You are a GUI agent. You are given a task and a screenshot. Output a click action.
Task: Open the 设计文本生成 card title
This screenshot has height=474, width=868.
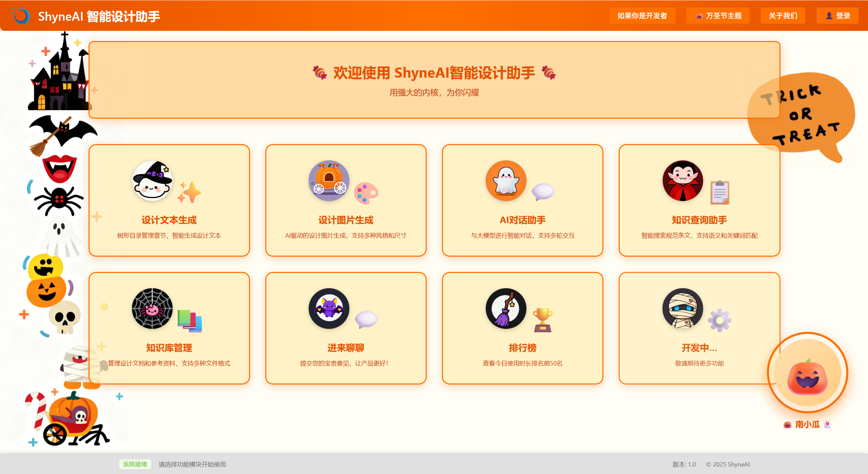[169, 220]
